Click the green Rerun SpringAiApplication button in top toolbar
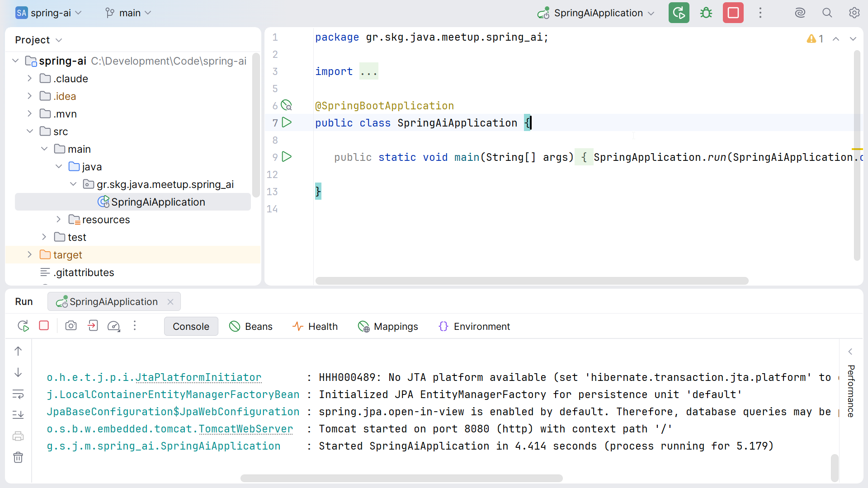 679,13
